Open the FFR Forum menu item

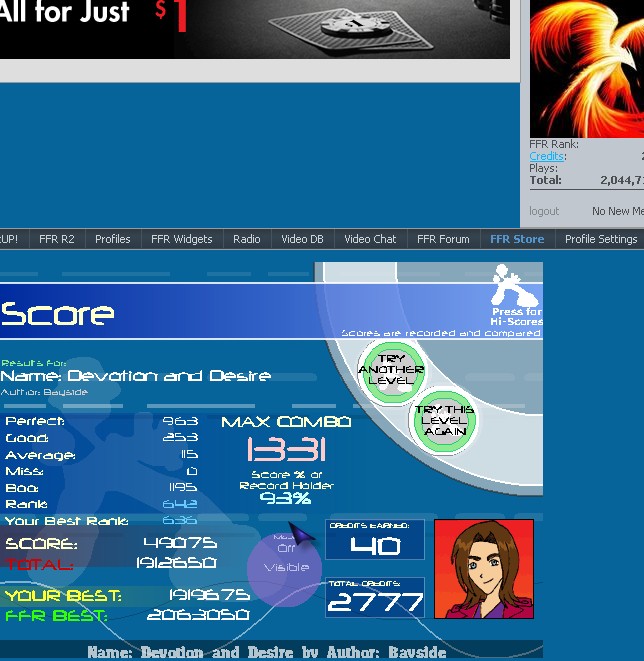[443, 239]
